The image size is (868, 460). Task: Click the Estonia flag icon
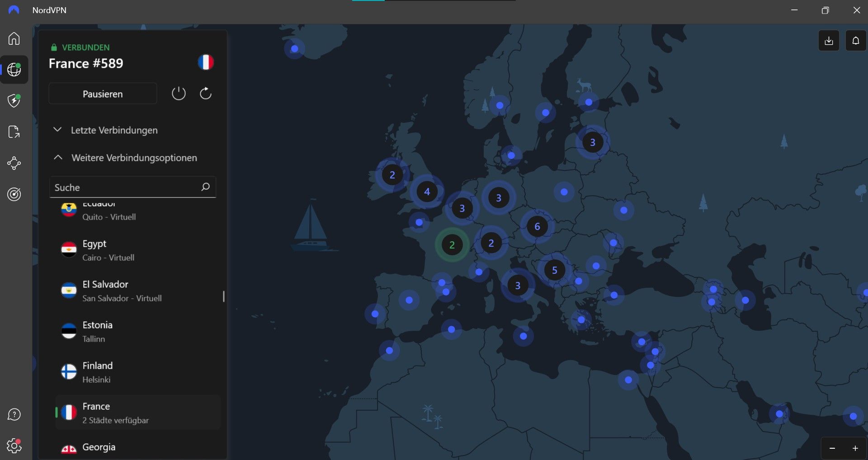tap(69, 331)
